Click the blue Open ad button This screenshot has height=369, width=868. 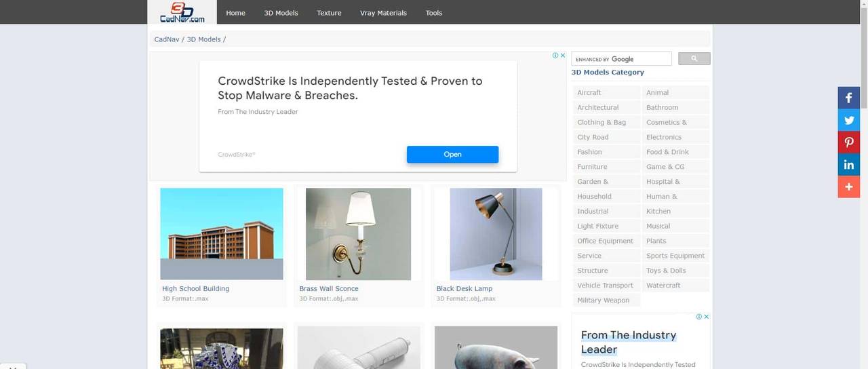coord(452,155)
